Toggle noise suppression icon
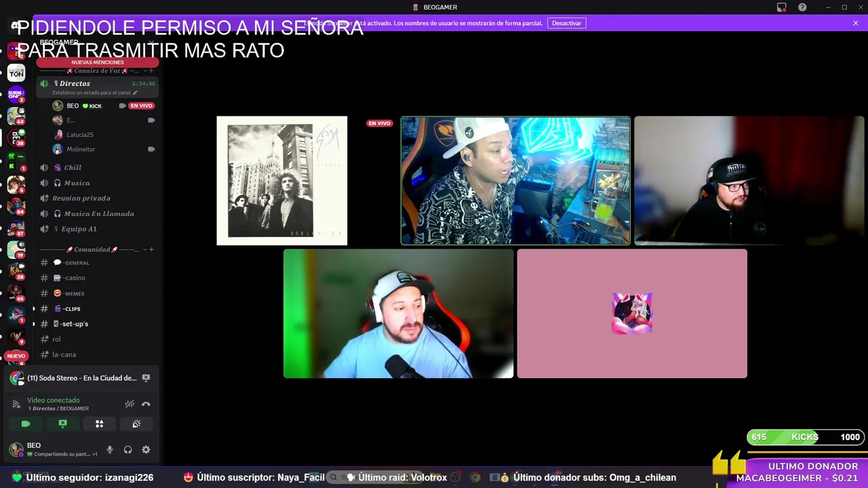 pyautogui.click(x=130, y=404)
